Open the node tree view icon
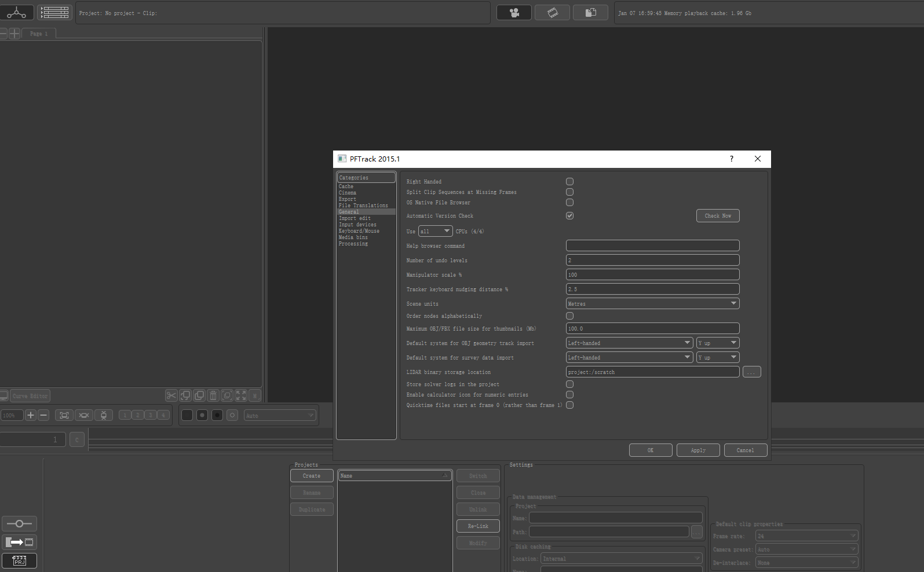Screen dimensions: 924x572 click(17, 12)
